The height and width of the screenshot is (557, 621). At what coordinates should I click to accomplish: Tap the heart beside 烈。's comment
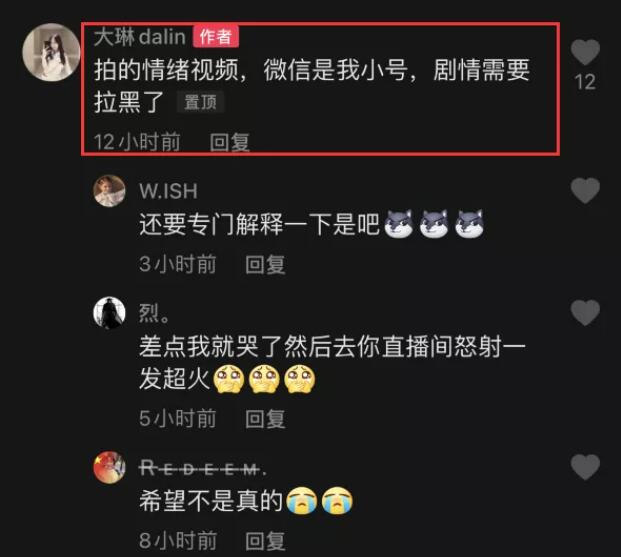pos(585,313)
